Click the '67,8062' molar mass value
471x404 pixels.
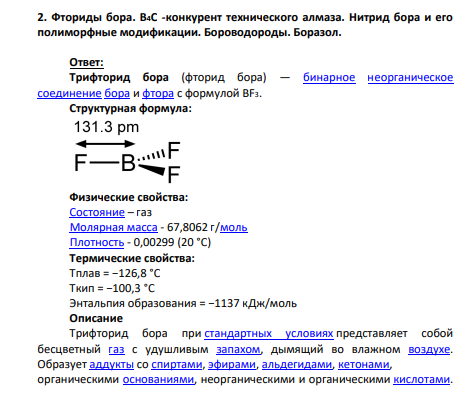(187, 227)
